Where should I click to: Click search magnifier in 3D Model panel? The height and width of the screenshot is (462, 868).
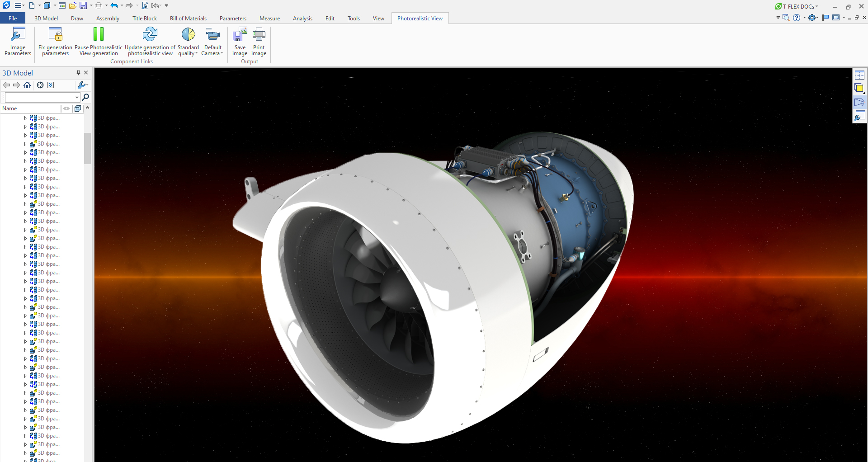tap(85, 97)
